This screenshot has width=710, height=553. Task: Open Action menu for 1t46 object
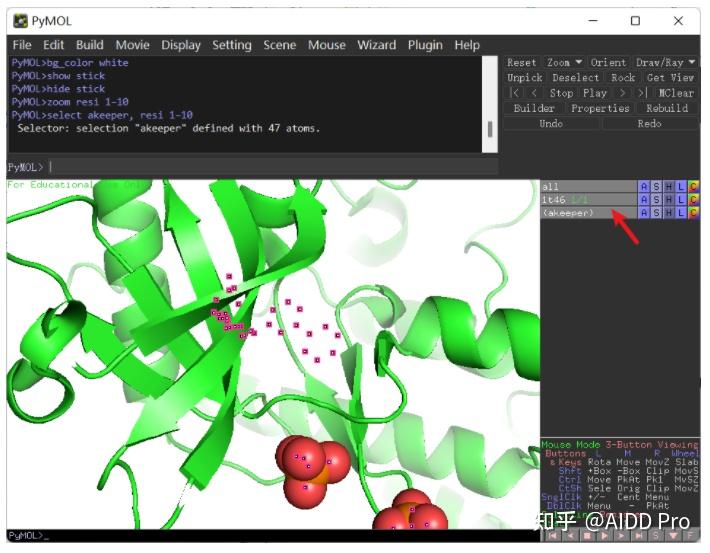tap(644, 200)
